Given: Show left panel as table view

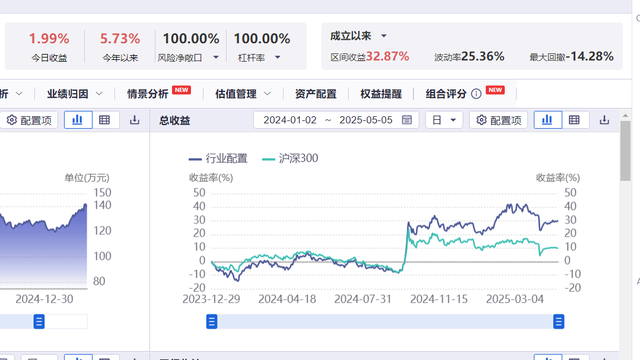Looking at the screenshot, I should point(104,120).
